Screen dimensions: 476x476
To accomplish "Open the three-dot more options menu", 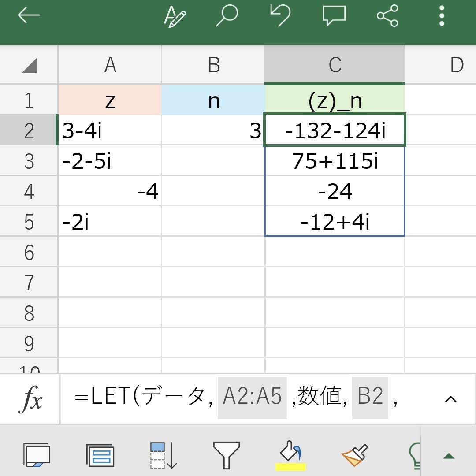I will point(442,16).
